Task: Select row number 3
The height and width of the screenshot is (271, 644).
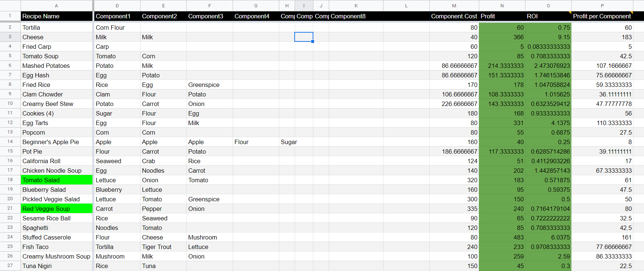Action: [10, 37]
